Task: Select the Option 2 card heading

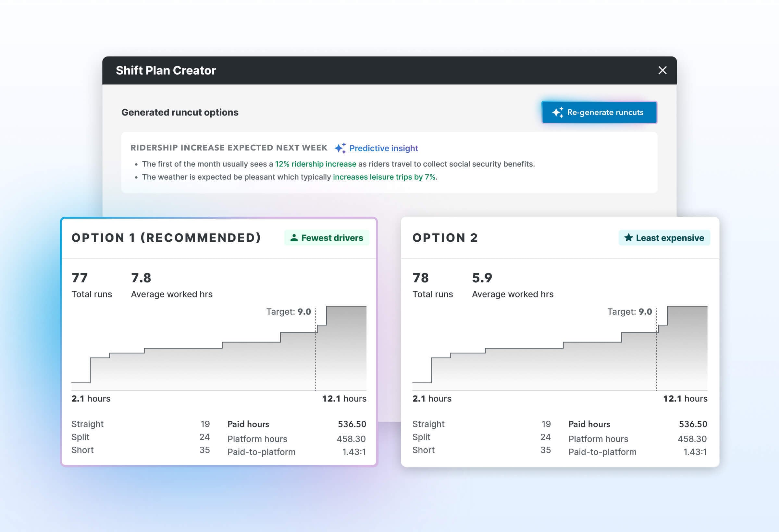Action: pyautogui.click(x=445, y=238)
